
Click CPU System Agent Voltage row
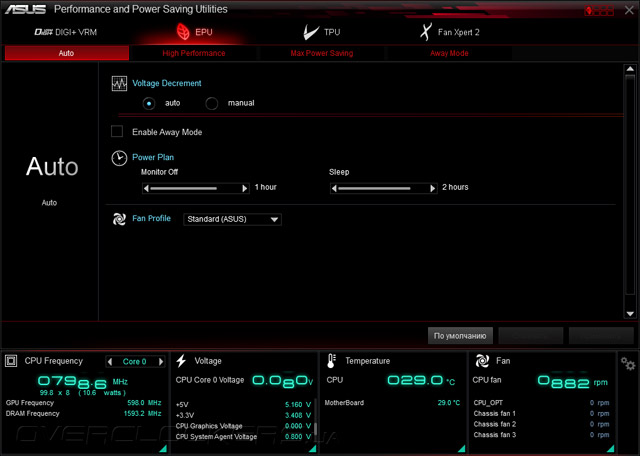pos(243,437)
